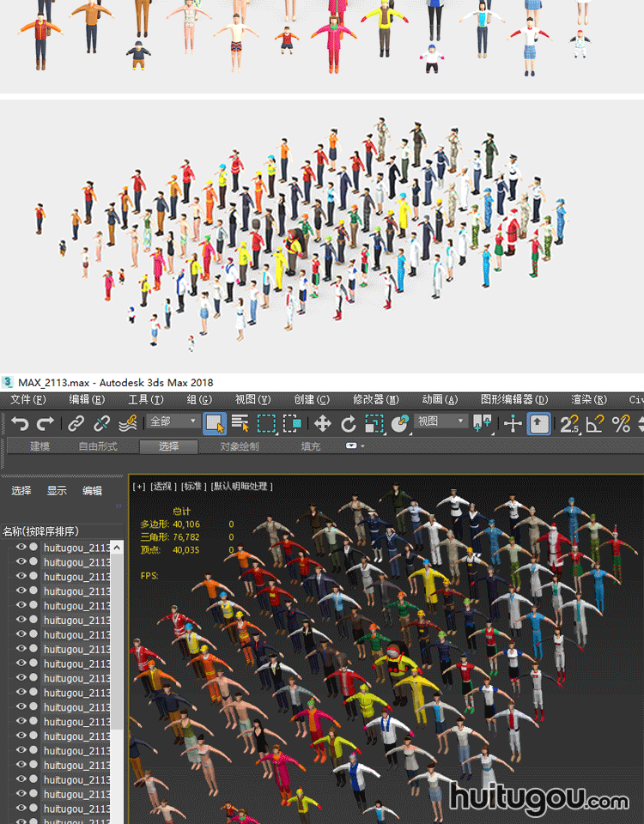
Task: Choose the Rectangular Selection Region icon
Action: 267,423
